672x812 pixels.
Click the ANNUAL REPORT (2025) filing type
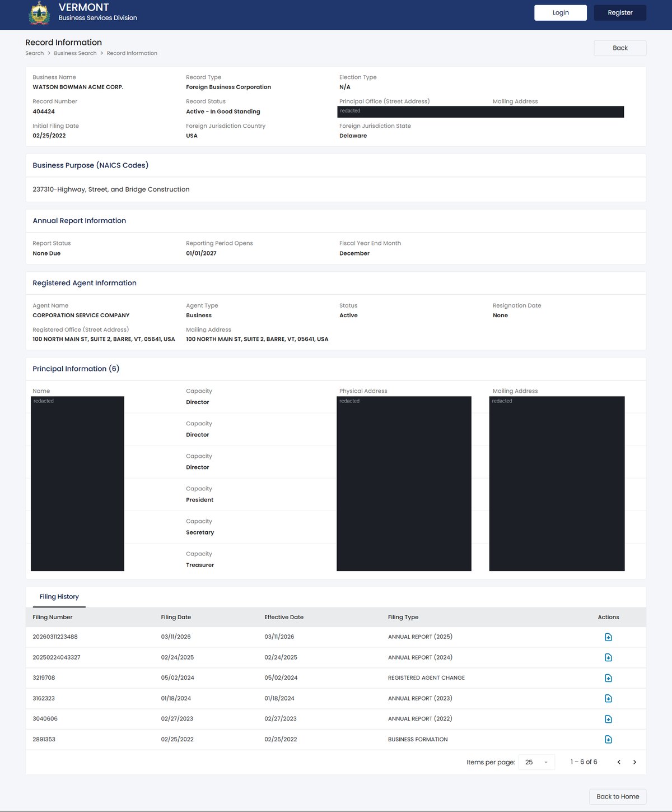pos(420,637)
